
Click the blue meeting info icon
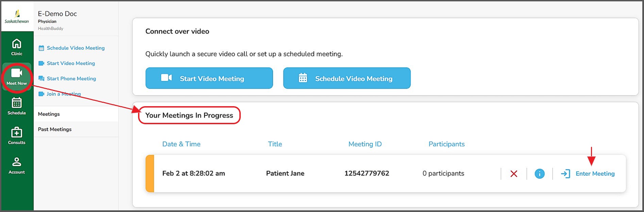point(539,174)
